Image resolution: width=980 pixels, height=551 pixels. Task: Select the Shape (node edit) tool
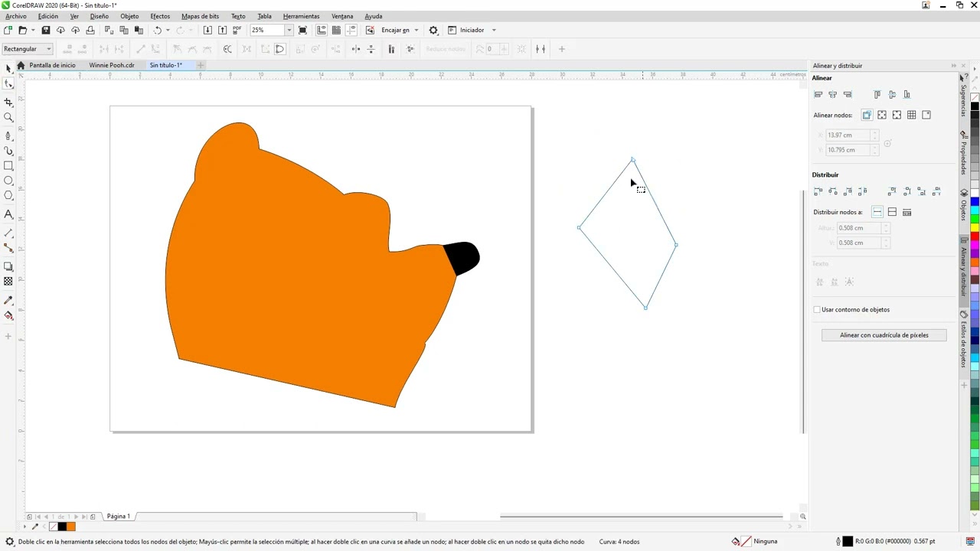[x=8, y=84]
